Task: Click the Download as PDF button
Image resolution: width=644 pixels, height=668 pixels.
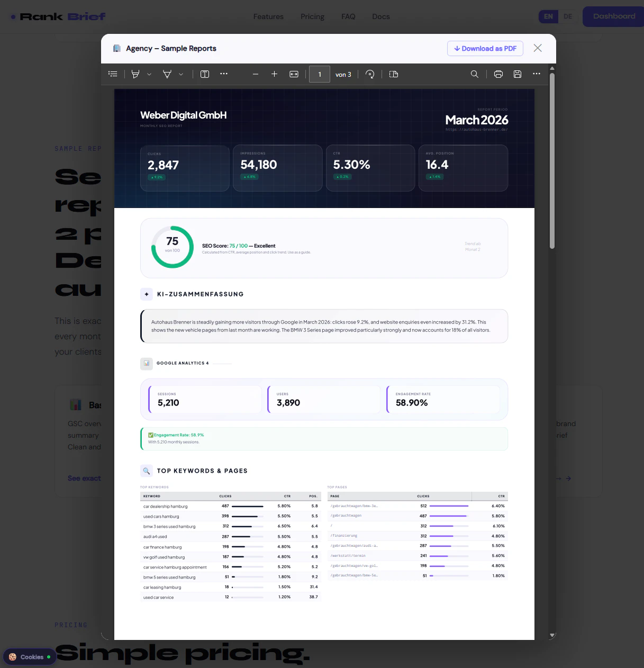Action: (485, 48)
